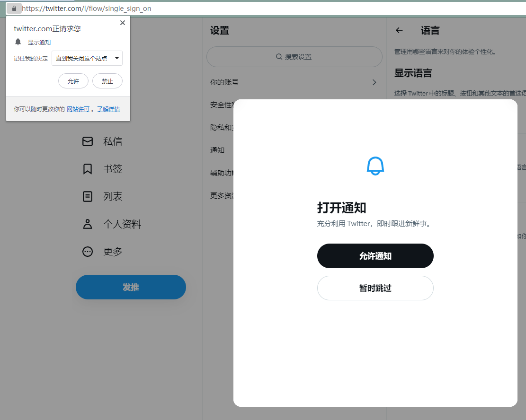Click the 显示语言 heading
The image size is (526, 420).
pyautogui.click(x=413, y=73)
